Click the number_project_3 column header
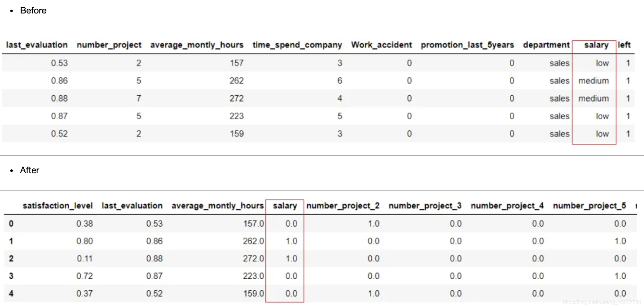This screenshot has height=308, width=644. click(425, 206)
